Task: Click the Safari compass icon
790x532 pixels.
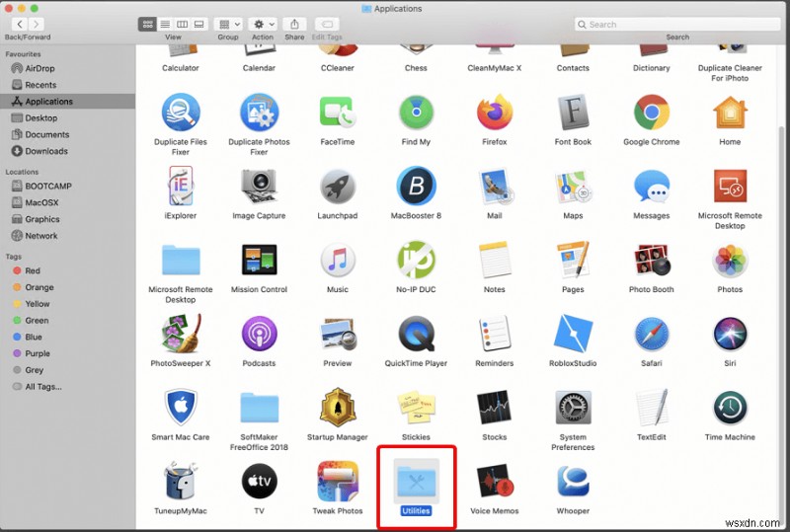Action: [x=652, y=334]
